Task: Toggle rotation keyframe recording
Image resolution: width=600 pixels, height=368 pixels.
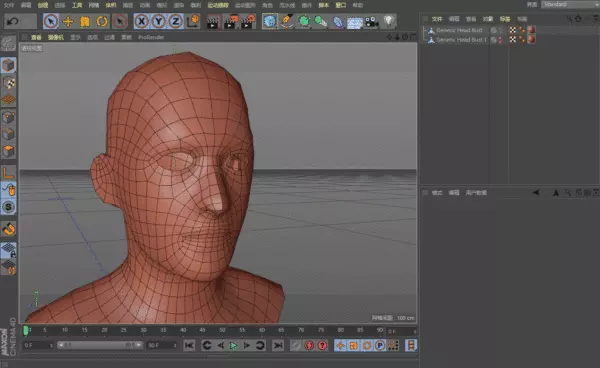Action: pos(367,345)
